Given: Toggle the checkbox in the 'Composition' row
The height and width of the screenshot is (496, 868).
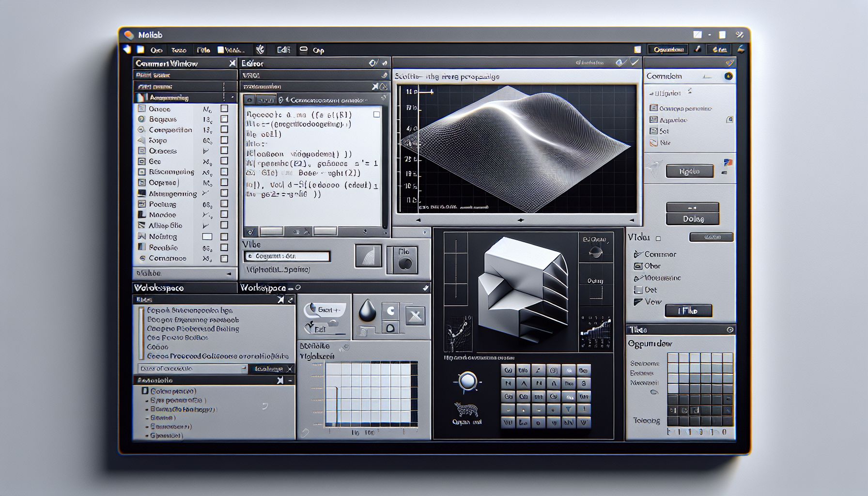Looking at the screenshot, I should point(224,129).
